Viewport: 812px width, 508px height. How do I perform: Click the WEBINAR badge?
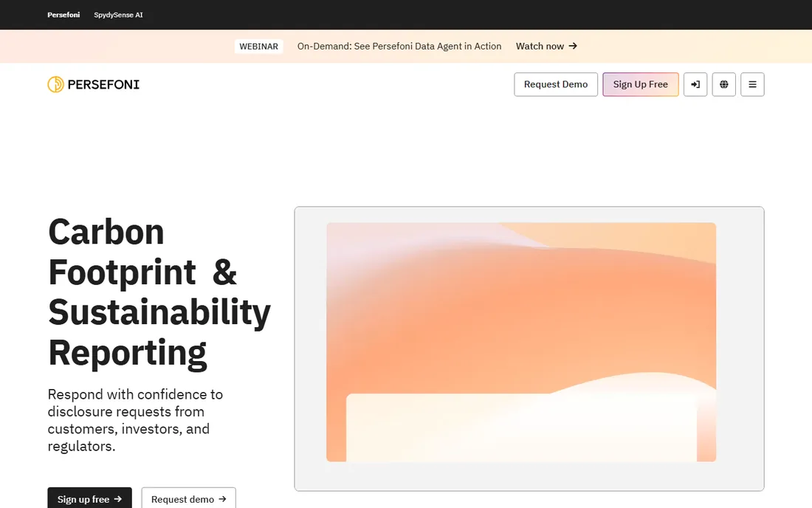click(259, 46)
